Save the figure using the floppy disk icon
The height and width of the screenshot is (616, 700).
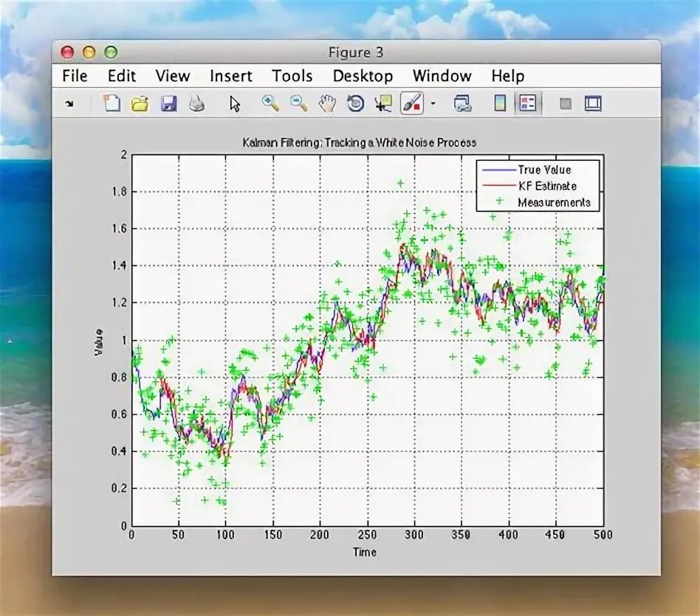click(x=169, y=103)
